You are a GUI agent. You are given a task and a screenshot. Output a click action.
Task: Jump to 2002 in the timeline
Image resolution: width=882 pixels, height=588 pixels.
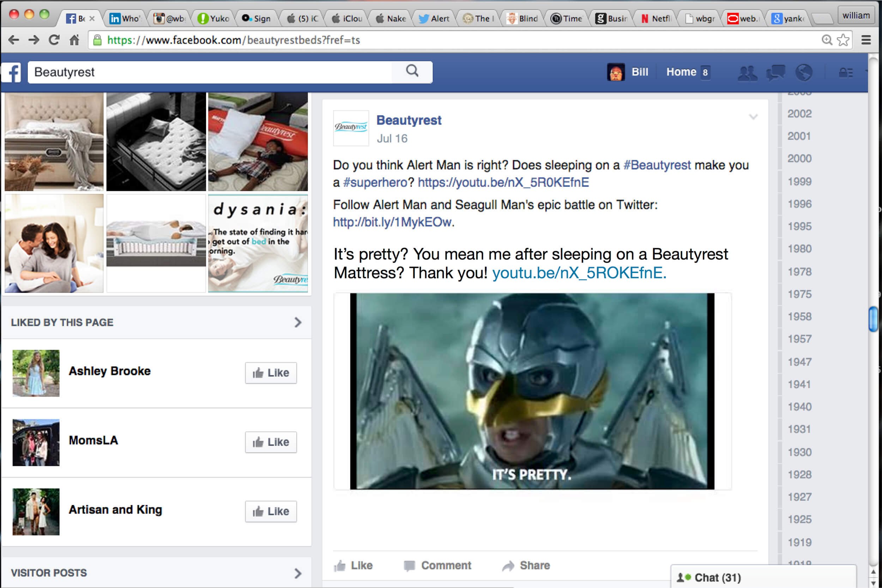pos(799,114)
